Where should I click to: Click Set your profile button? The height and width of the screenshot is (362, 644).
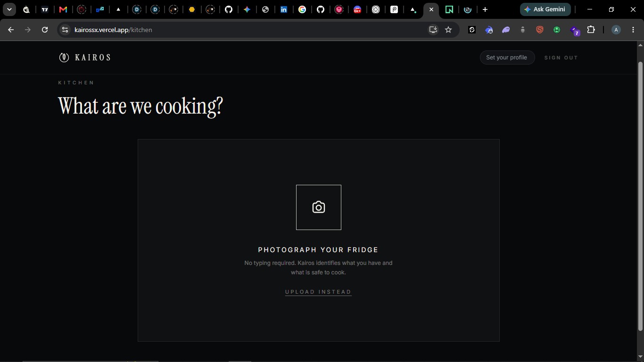click(507, 58)
